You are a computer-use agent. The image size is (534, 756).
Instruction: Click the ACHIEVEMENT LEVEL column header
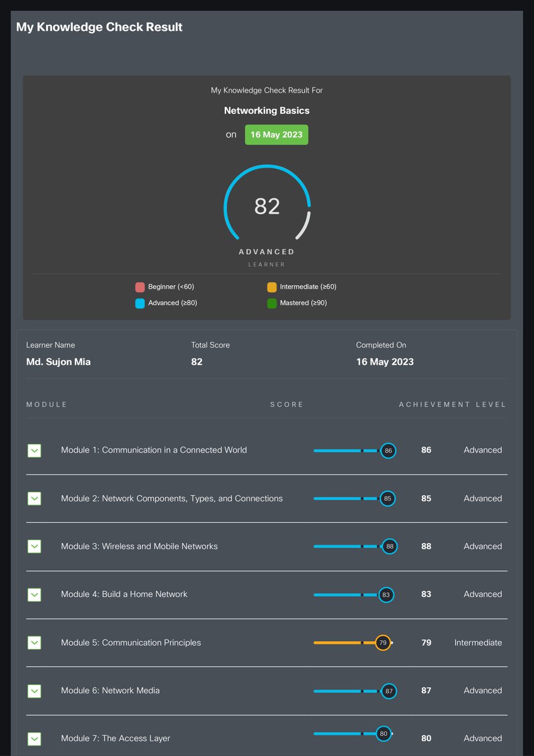pos(453,404)
